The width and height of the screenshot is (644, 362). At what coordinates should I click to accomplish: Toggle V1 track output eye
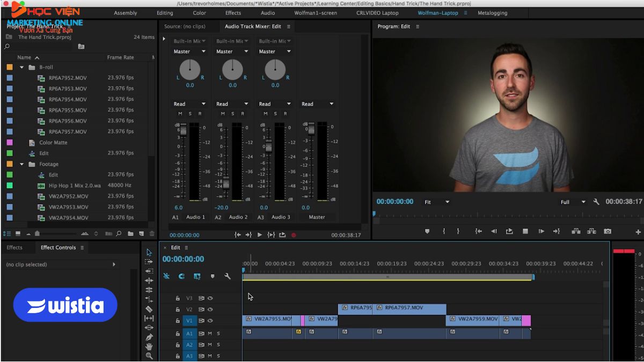click(x=210, y=321)
